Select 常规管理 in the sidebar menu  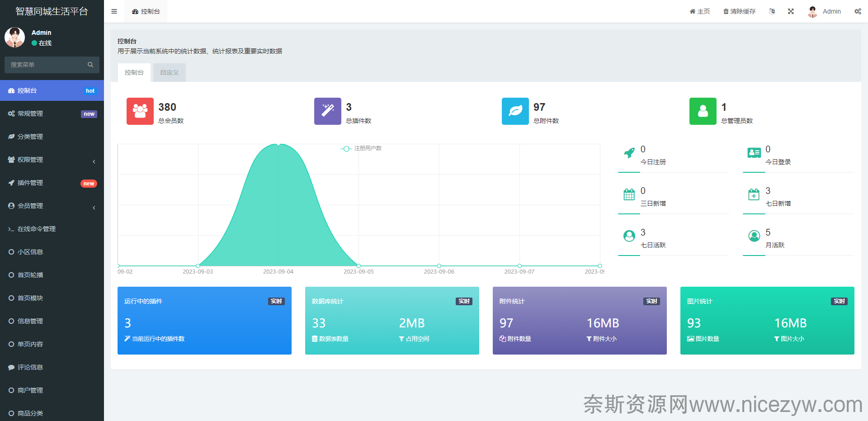click(52, 114)
